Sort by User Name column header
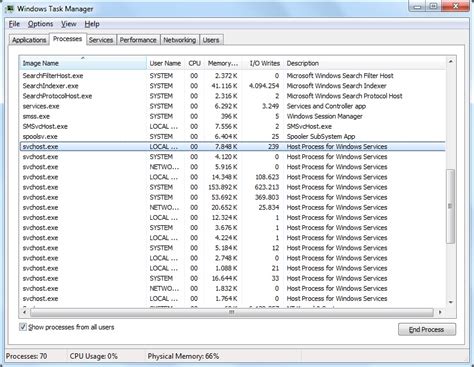 tap(165, 63)
